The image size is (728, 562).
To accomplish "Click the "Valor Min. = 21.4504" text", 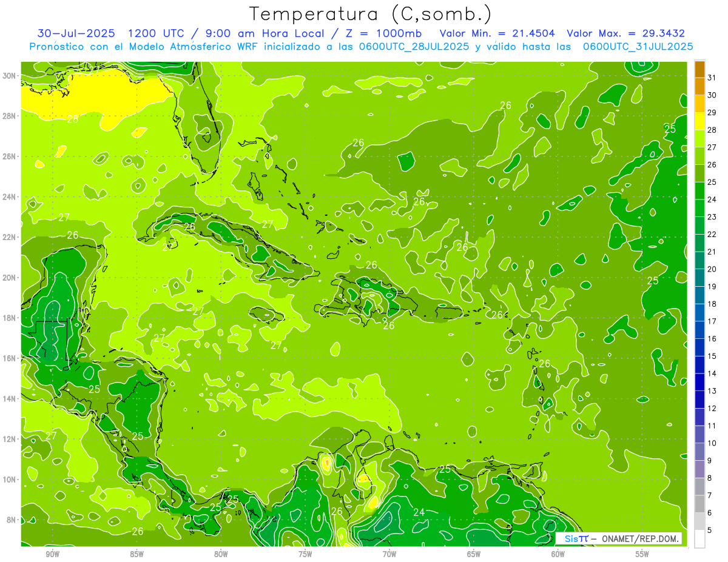I will click(x=497, y=33).
